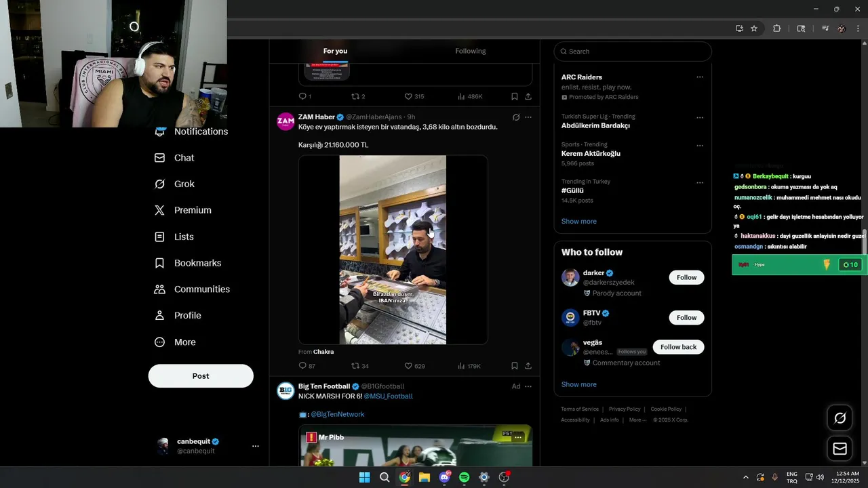This screenshot has height=488, width=868.
Task: Open the Chakra video source link
Action: 323,352
